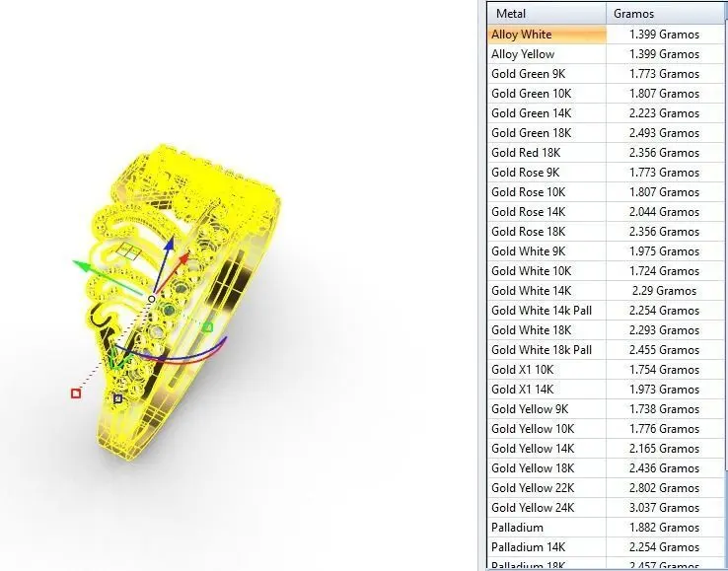
Task: Select Palladium 14K entry
Action: point(607,547)
